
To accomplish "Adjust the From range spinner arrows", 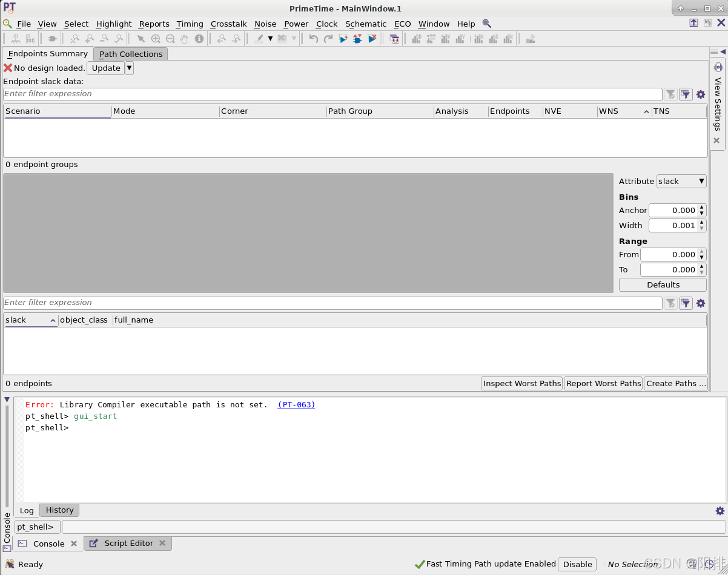I will 702,254.
